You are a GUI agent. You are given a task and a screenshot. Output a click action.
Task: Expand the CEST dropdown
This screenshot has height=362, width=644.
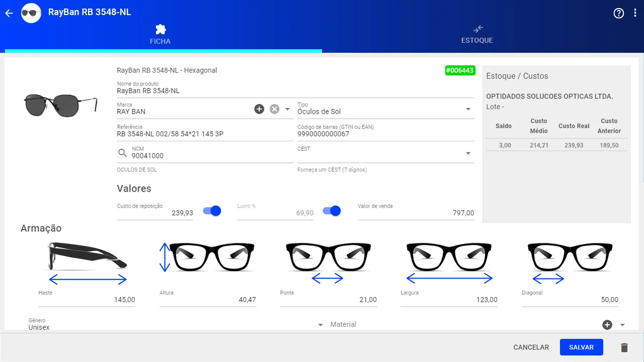468,153
